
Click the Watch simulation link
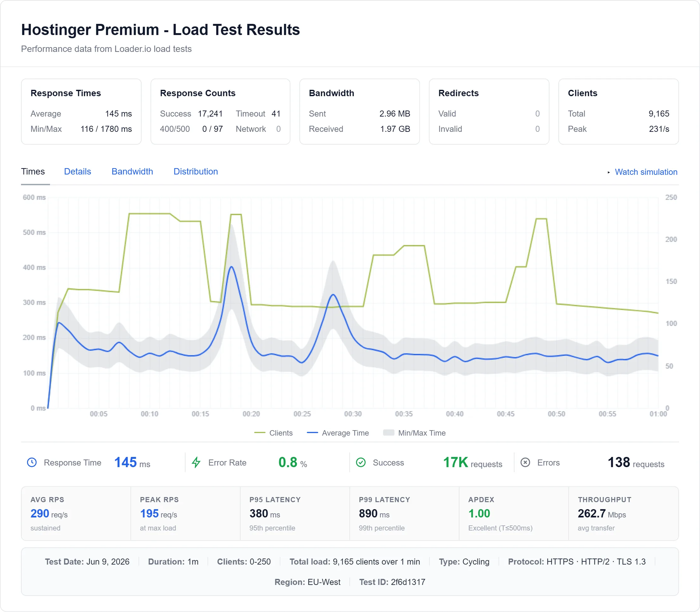(646, 172)
